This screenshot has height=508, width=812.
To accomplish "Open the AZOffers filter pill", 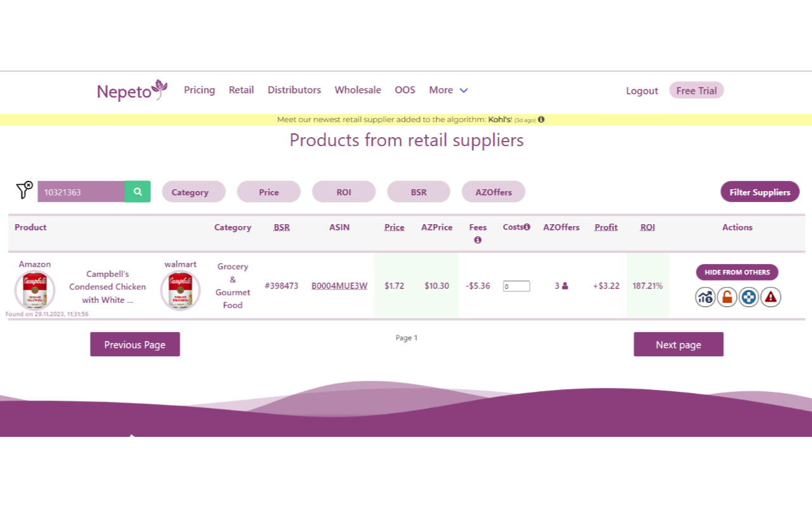I will coord(494,192).
